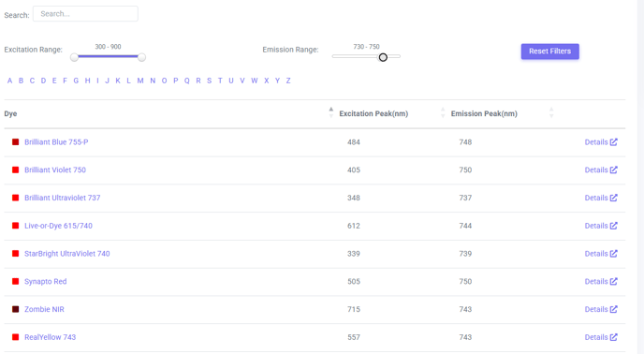The height and width of the screenshot is (354, 644).
Task: Filter dyes by letter S
Action: click(x=209, y=81)
